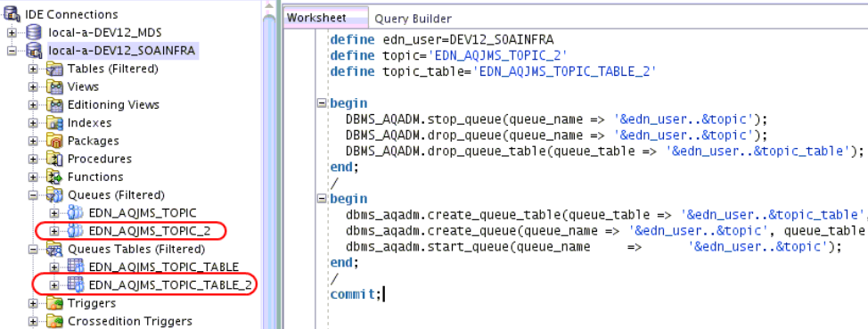Click the EDN_AQJMS_TOPIC_TABLE table icon
Viewport: 868px width, 329px height.
(x=75, y=267)
